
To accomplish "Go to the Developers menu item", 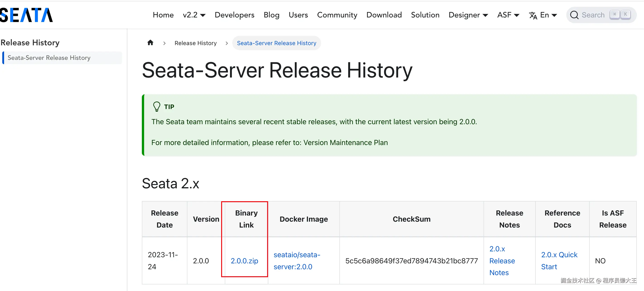I will click(x=234, y=15).
